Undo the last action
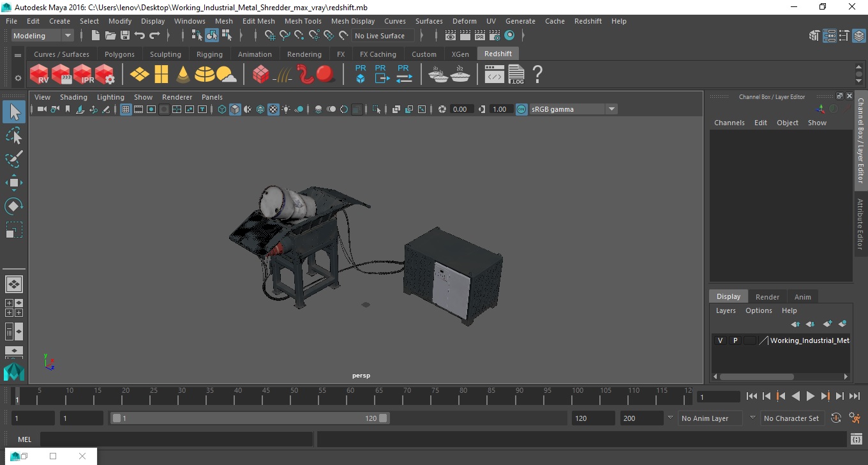This screenshot has height=465, width=868. click(140, 36)
